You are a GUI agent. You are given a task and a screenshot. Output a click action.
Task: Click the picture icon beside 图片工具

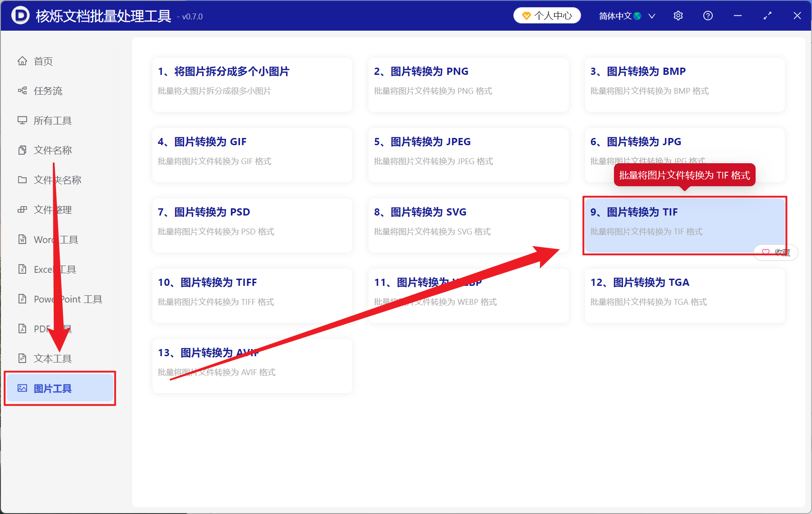coord(22,388)
